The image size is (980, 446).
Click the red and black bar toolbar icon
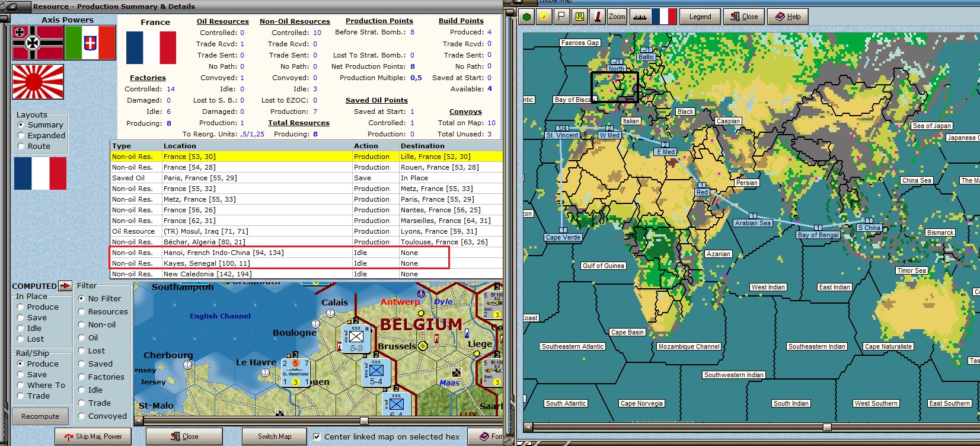[598, 17]
